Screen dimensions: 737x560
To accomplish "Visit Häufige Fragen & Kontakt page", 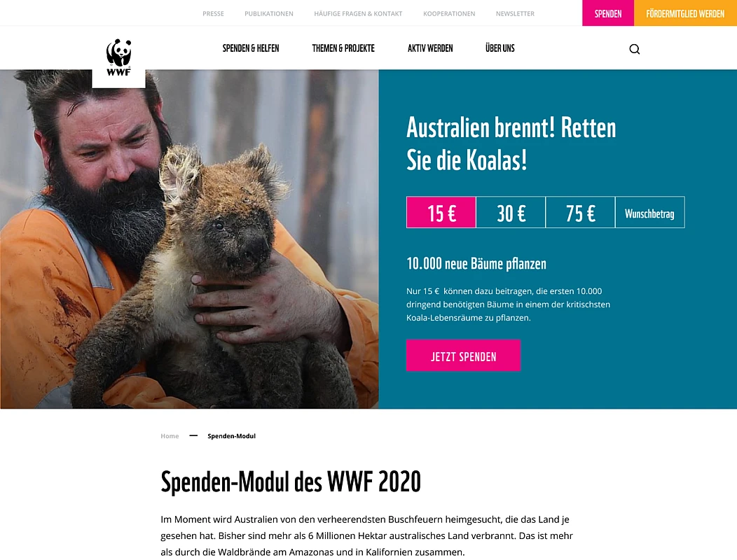I will pos(358,13).
